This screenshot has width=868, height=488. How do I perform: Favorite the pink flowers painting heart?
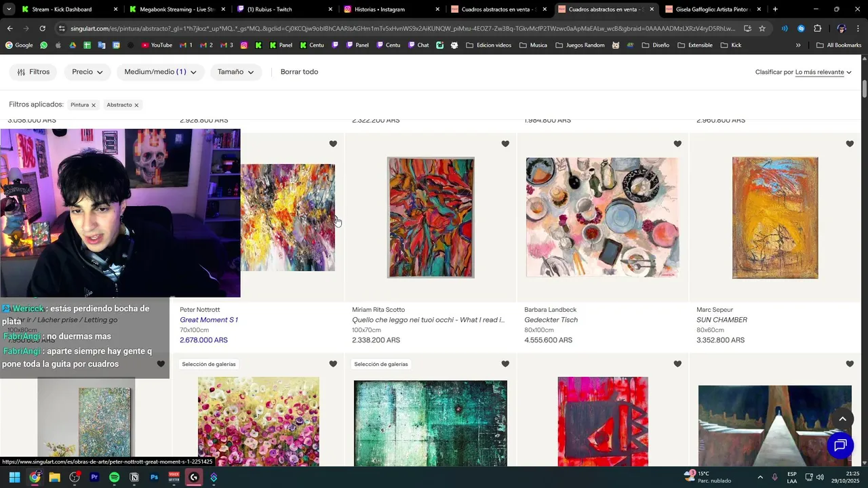333,364
